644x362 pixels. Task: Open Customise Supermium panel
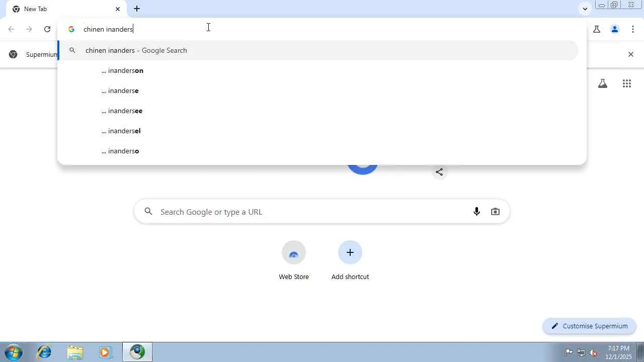tap(589, 326)
